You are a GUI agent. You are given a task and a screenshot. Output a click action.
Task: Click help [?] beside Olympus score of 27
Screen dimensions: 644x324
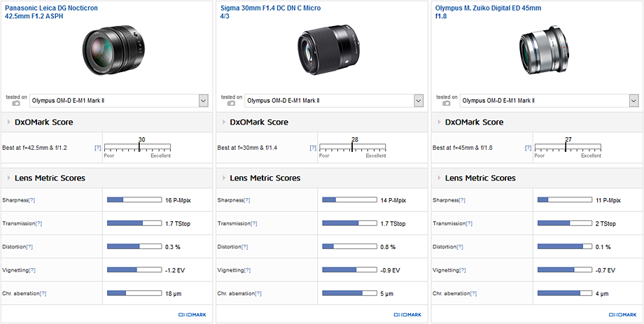tap(528, 148)
